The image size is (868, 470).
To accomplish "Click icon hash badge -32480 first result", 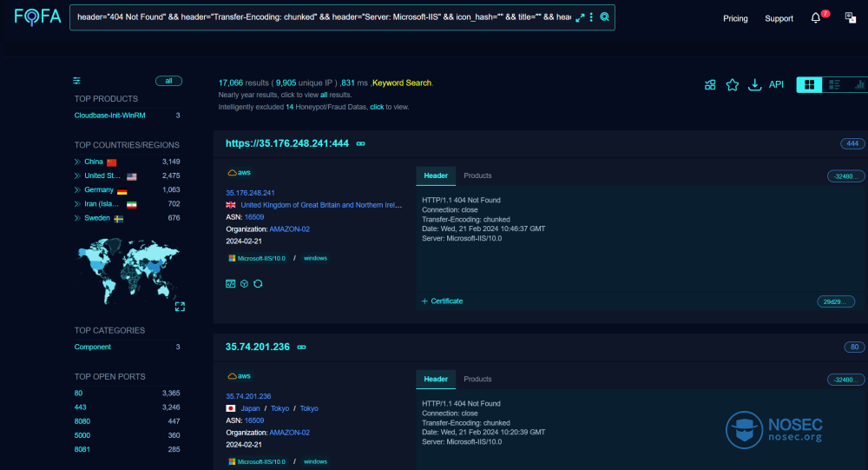I will (845, 176).
